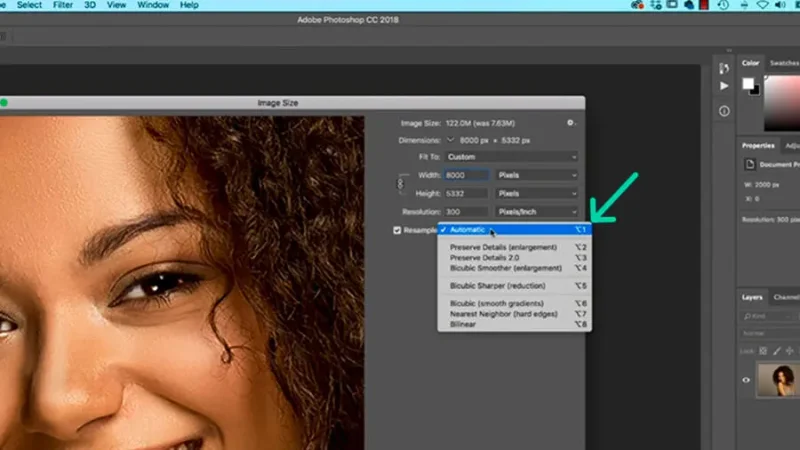
Task: Click the black background color swatch
Action: tap(757, 92)
